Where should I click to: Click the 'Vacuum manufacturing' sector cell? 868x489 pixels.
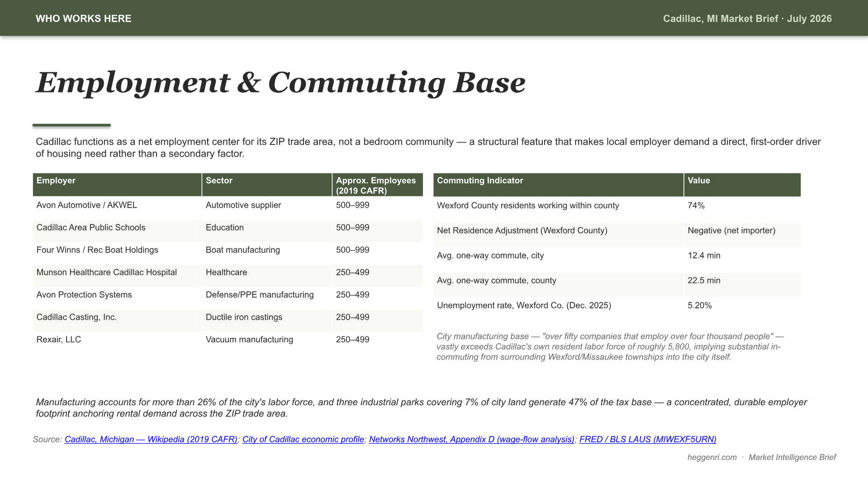[267, 342]
